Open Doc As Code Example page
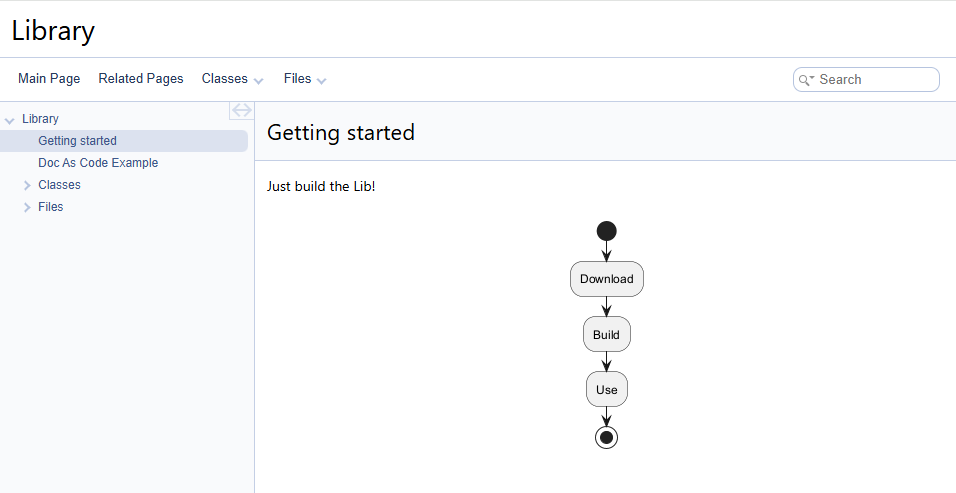Image resolution: width=956 pixels, height=493 pixels. 98,163
